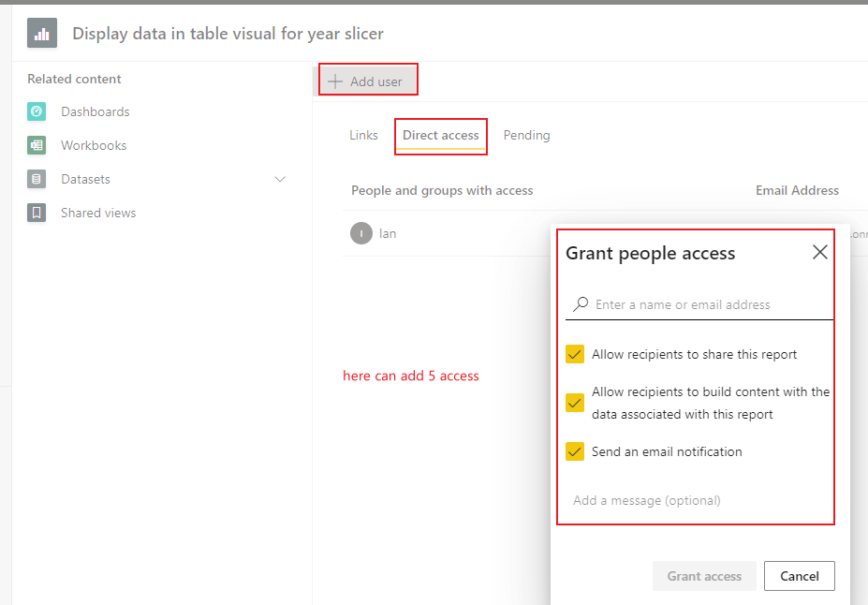868x605 pixels.
Task: Switch to the Pending tab
Action: 526,135
